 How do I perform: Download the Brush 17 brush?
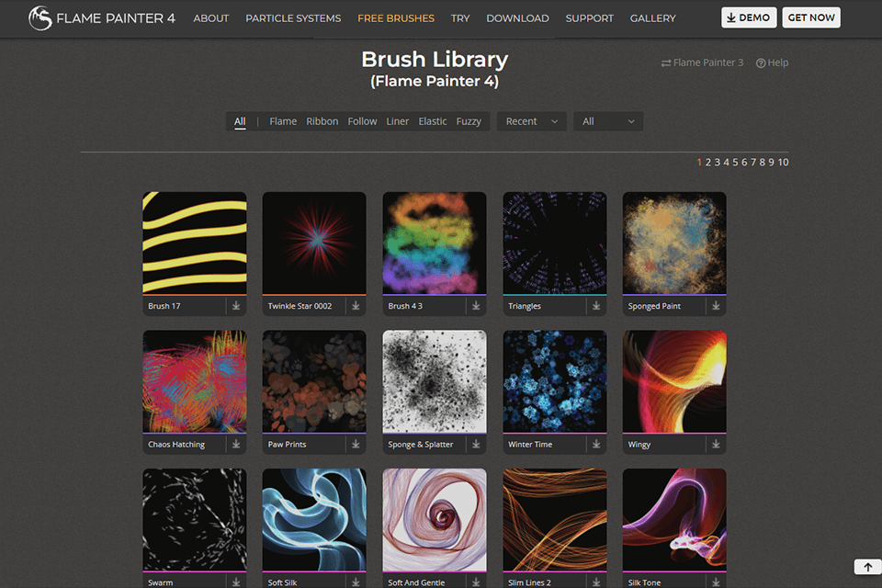pyautogui.click(x=236, y=306)
